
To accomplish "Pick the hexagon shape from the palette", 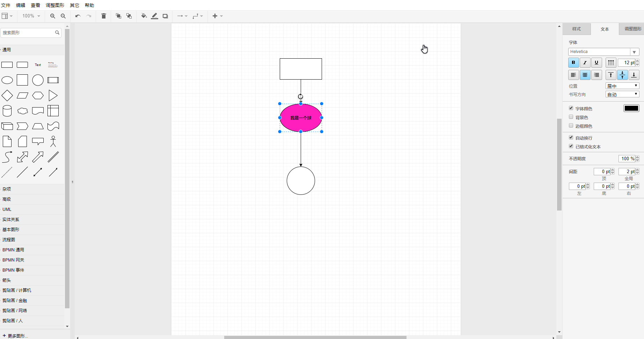I will click(x=38, y=95).
